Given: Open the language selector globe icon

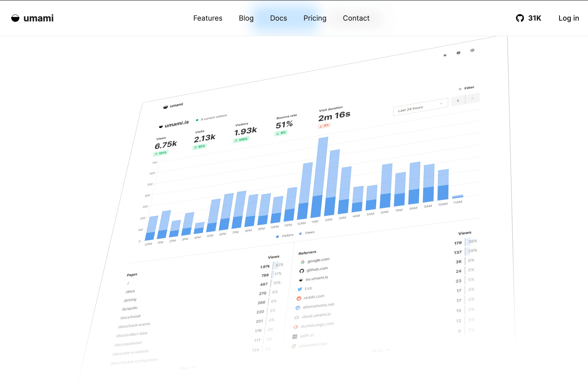Looking at the screenshot, I should pos(459,53).
